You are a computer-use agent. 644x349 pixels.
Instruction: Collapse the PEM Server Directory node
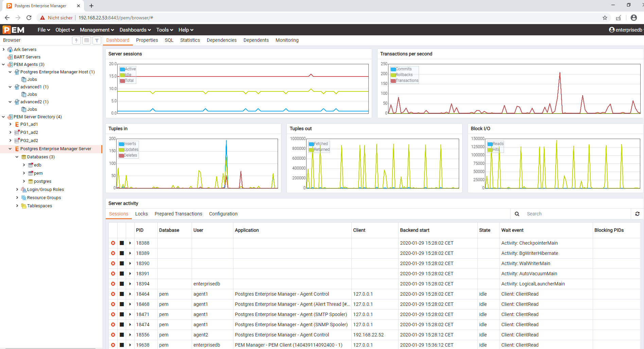pos(3,117)
